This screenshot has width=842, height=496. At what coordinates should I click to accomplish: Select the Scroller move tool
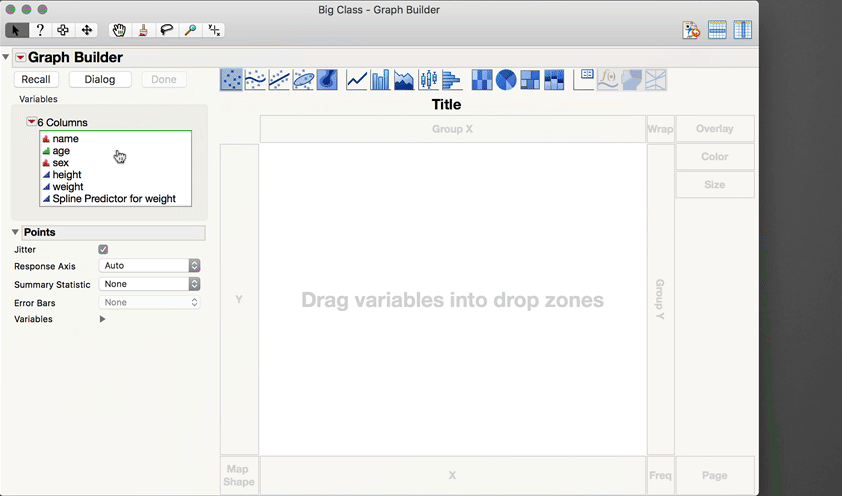[86, 30]
